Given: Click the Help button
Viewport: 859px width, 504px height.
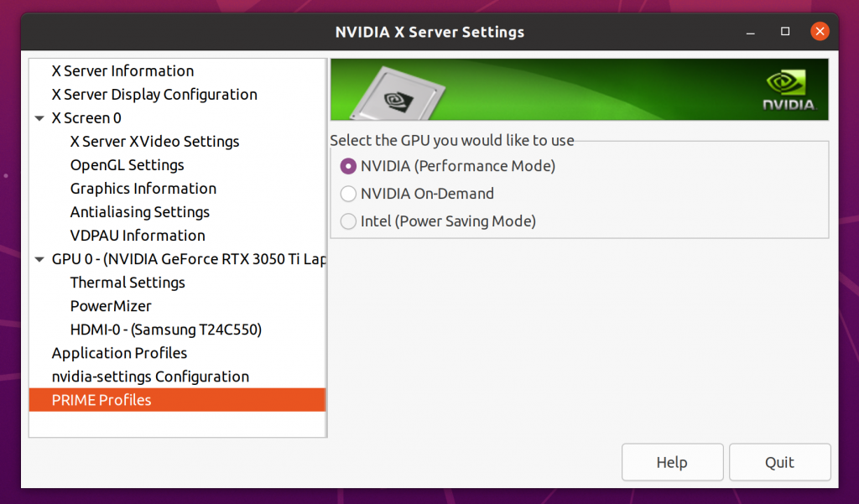Looking at the screenshot, I should (x=672, y=462).
